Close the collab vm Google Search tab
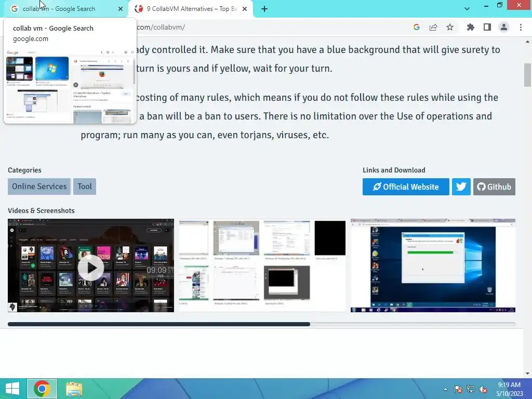Viewport: 532px width, 399px height. pyautogui.click(x=121, y=9)
